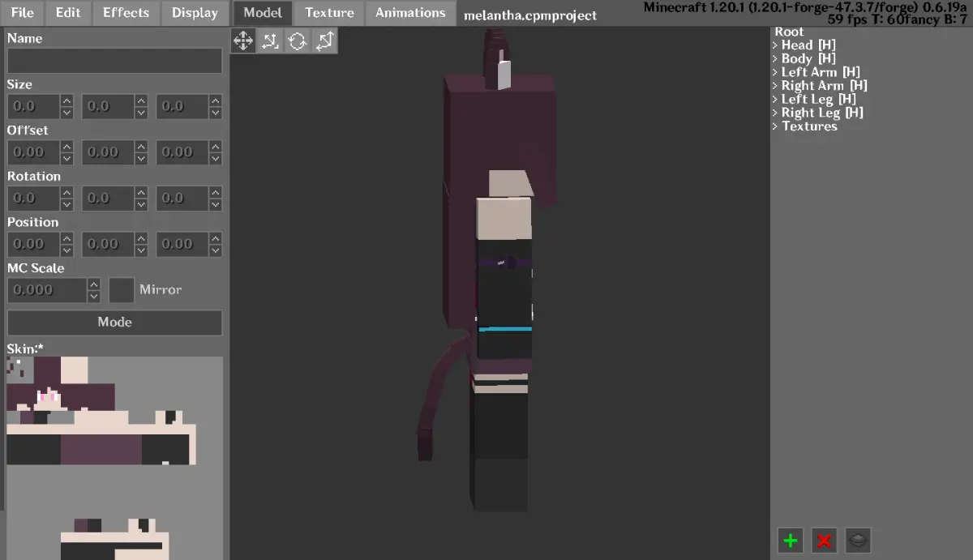973x560 pixels.
Task: Increase the Rotation Z value with up arrow
Action: tap(215, 193)
